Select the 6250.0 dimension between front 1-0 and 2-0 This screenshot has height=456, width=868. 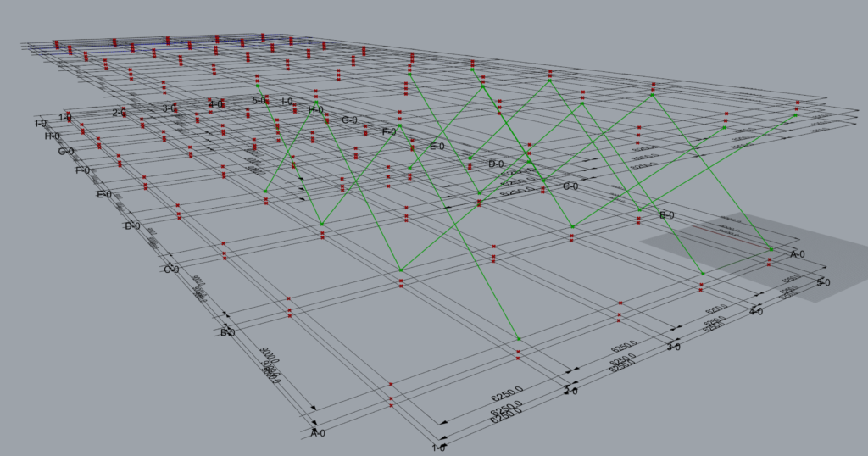[x=507, y=397]
